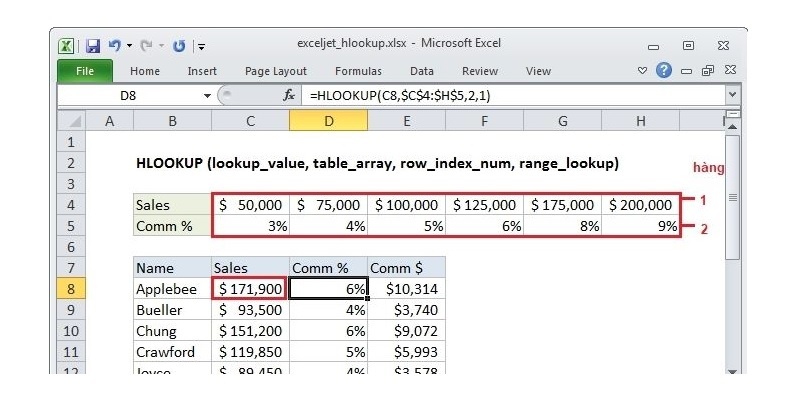Open the Page Layout tab
This screenshot has height=405, width=800.
pyautogui.click(x=276, y=71)
